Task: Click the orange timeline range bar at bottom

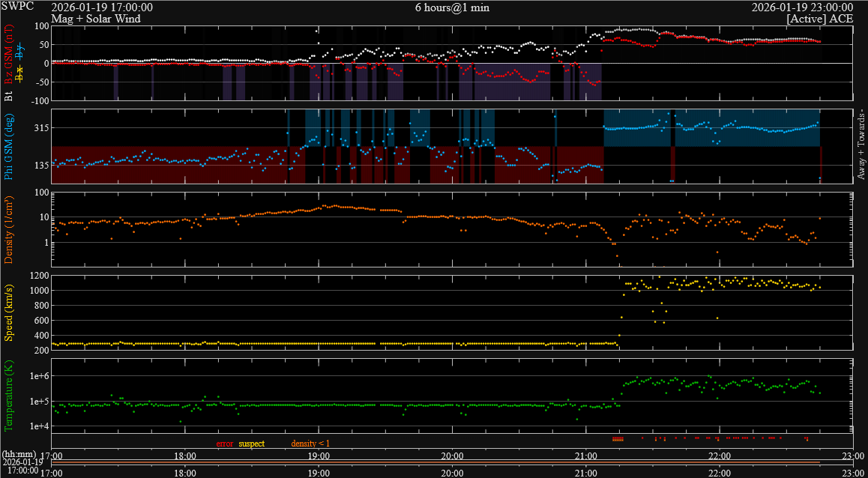Action: [435, 462]
